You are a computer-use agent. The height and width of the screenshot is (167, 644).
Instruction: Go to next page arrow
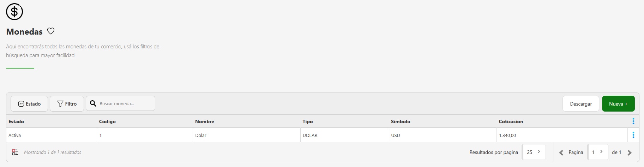pos(630,153)
